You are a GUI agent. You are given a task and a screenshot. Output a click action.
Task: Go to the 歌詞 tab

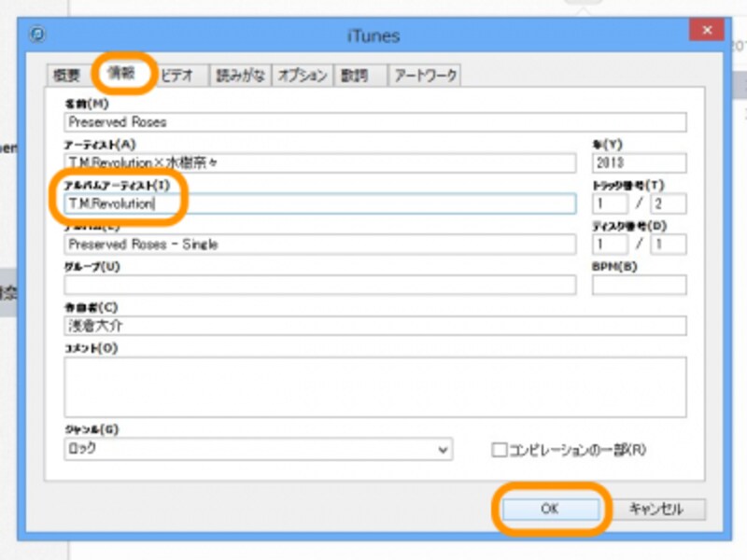pos(359,76)
